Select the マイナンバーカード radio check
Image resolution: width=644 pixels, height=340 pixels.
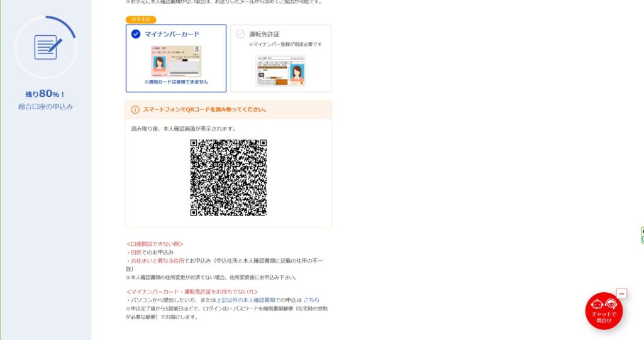tap(136, 34)
